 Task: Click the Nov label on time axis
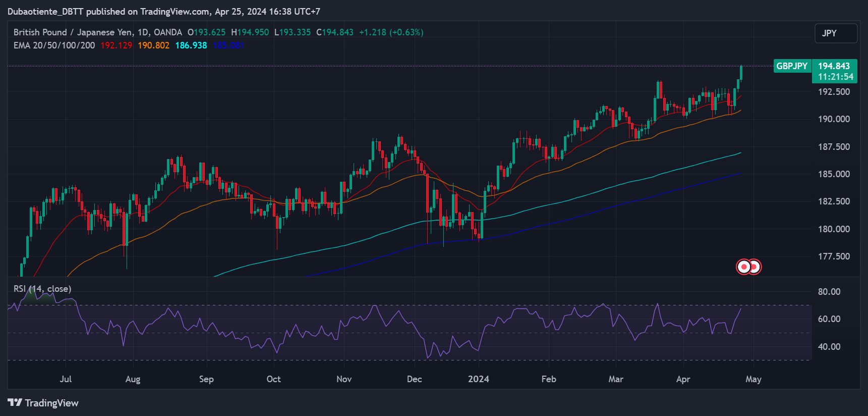[x=344, y=379]
